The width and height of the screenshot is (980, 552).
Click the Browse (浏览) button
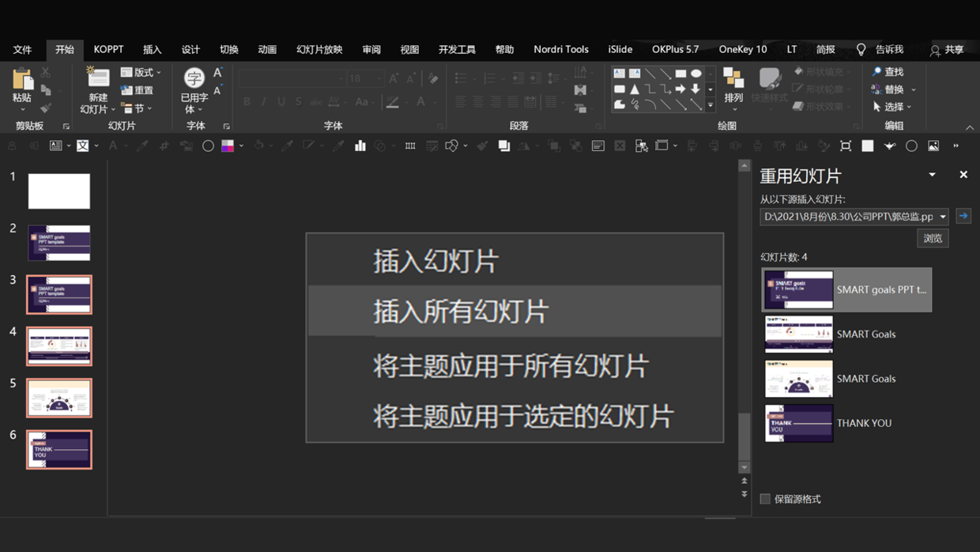pyautogui.click(x=933, y=238)
